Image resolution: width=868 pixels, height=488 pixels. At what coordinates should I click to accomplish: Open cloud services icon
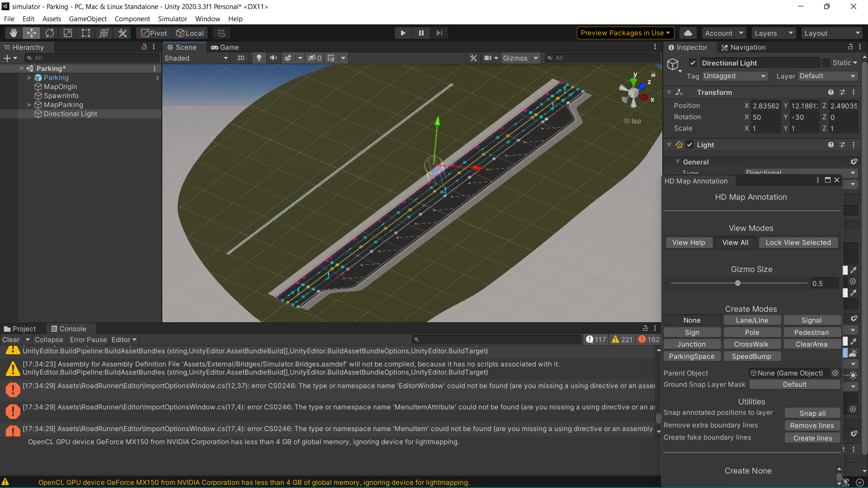688,33
